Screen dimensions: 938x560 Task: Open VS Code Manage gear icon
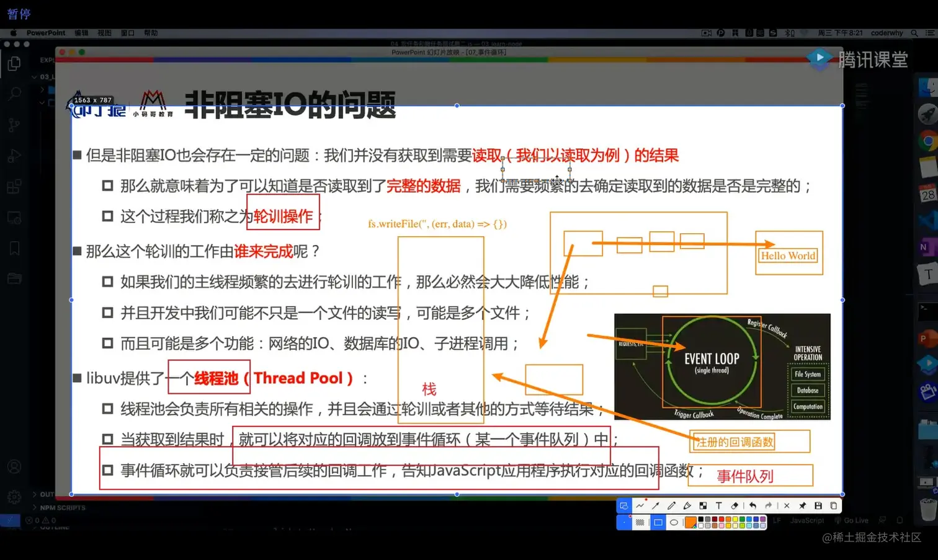(x=14, y=497)
